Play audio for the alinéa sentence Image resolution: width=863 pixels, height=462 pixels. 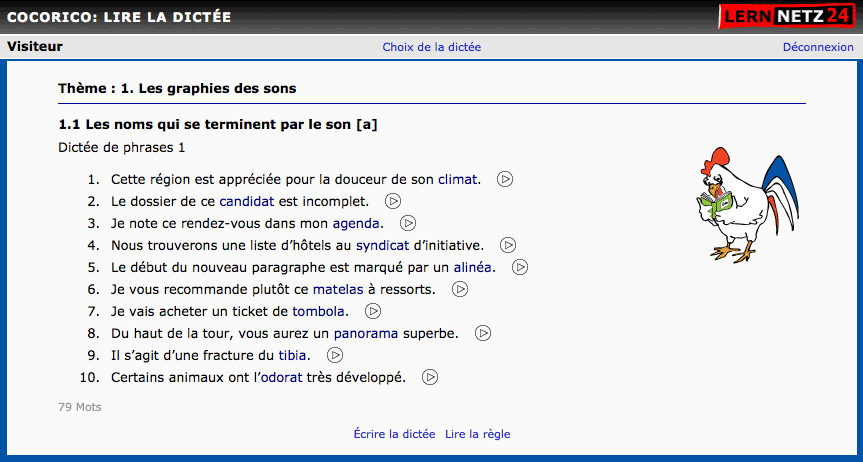coord(520,267)
